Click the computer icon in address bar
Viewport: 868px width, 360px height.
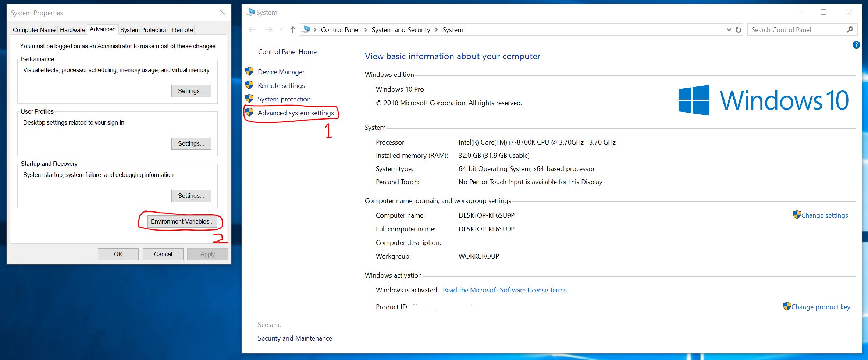point(305,29)
